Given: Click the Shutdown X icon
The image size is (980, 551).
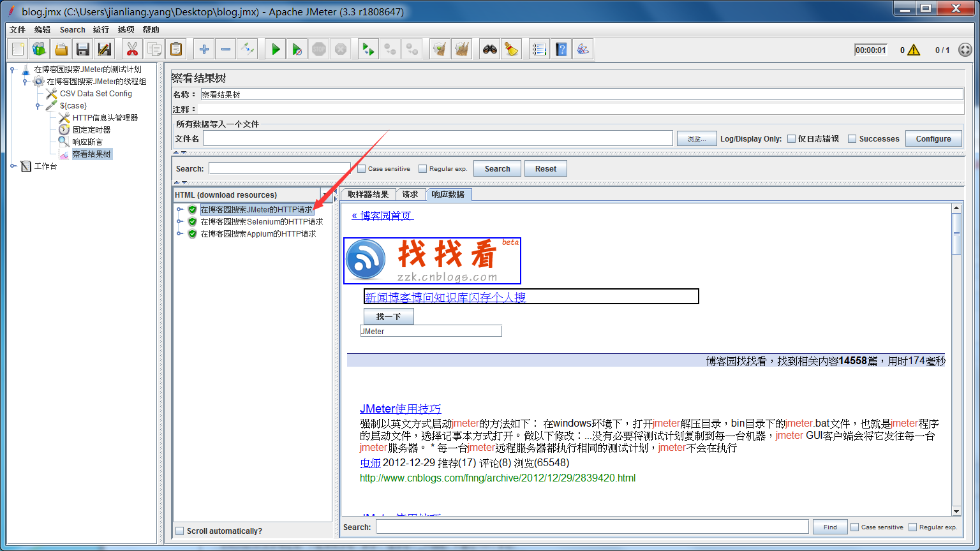Looking at the screenshot, I should click(341, 49).
